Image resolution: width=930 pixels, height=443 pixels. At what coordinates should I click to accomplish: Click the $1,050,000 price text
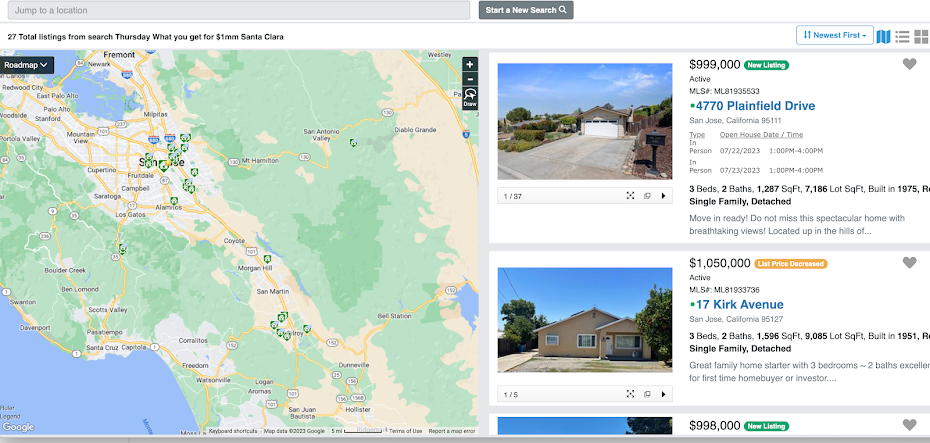(720, 263)
